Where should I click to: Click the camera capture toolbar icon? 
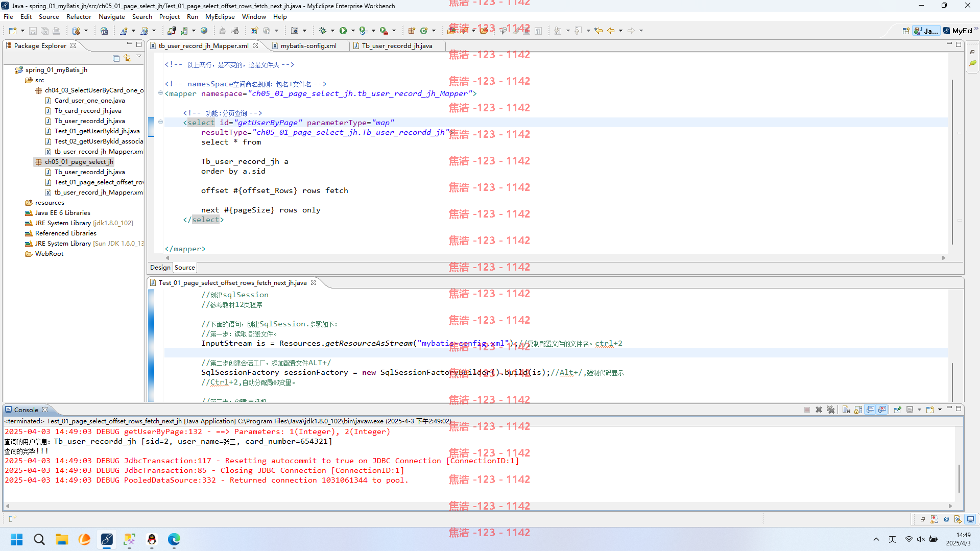pos(295,31)
